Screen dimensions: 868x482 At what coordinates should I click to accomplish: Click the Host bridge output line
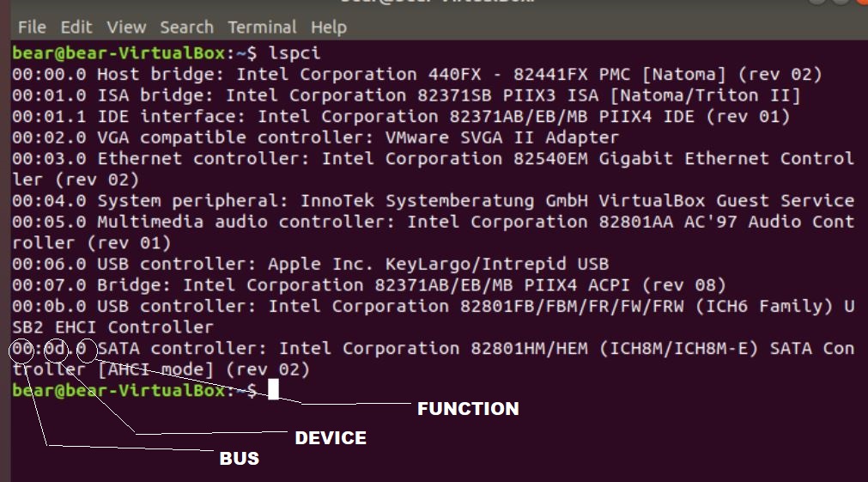[417, 74]
